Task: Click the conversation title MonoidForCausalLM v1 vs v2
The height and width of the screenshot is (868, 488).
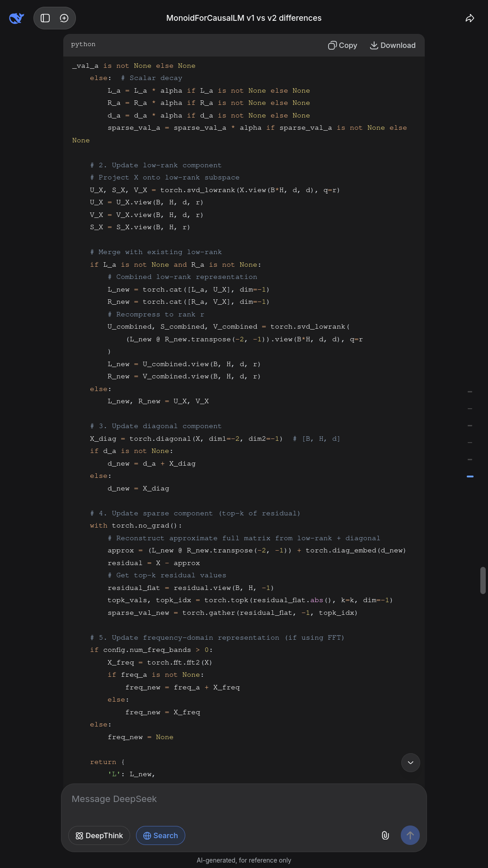Action: pyautogui.click(x=244, y=18)
